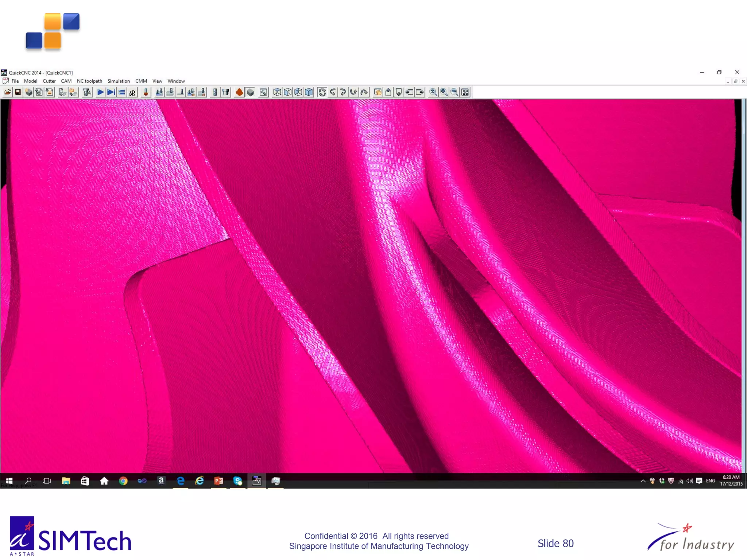Click the pan hand tool icon
Screen dimensions: 747x560
(x=378, y=92)
